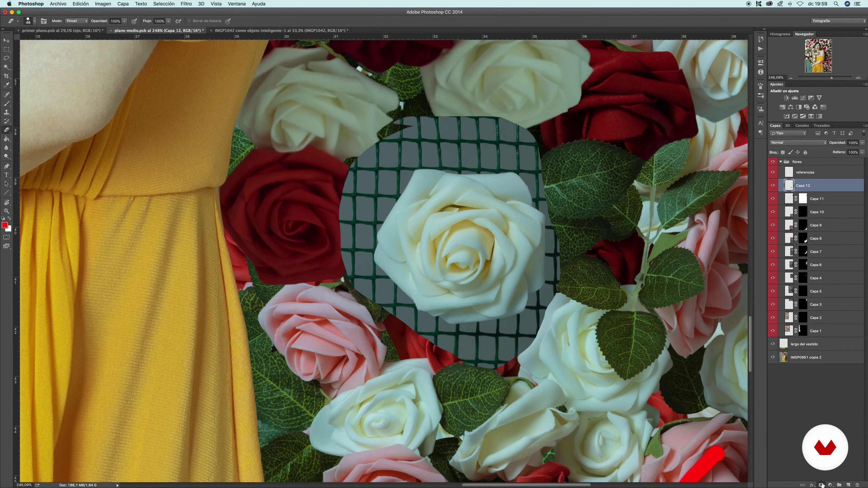Select the Magic Wand tool
This screenshot has width=868, height=488.
pos(6,67)
